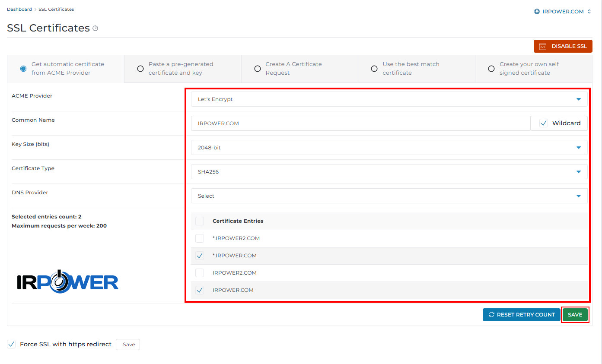Click the Common Name input field

361,123
